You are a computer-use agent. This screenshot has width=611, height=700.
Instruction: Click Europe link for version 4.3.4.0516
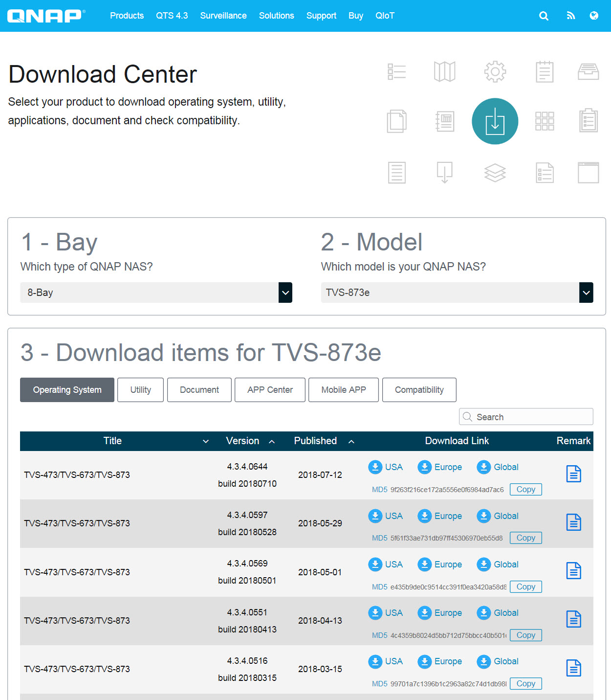click(x=440, y=661)
